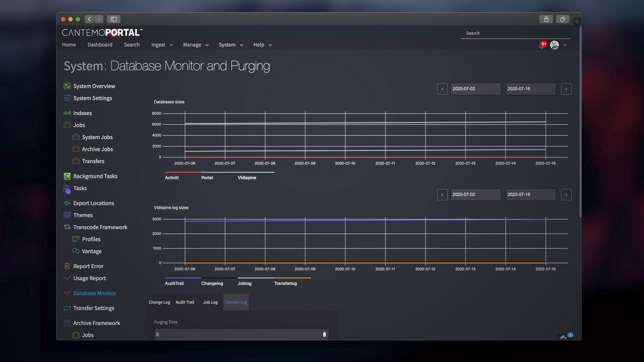Image resolution: width=644 pixels, height=362 pixels.
Task: Open the Dashboard menu item
Action: tap(100, 45)
